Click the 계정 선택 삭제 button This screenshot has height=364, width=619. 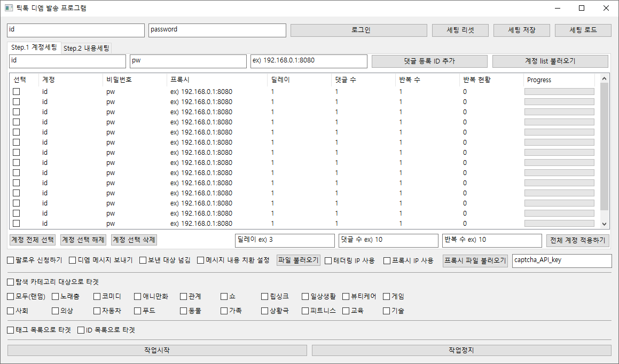(x=134, y=240)
